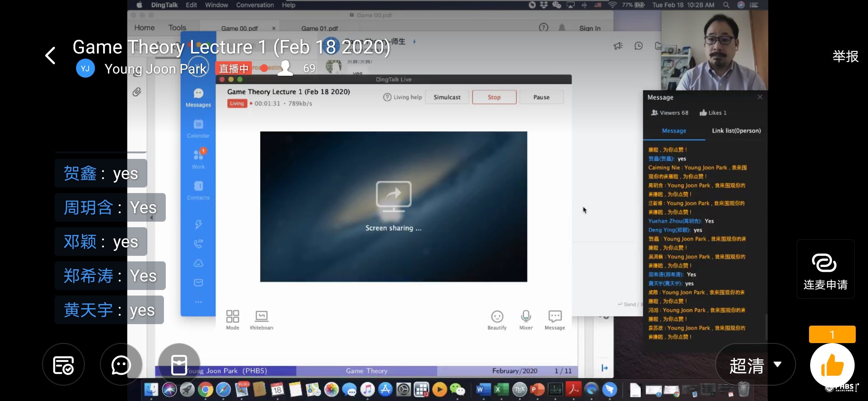Click the Pause button
The width and height of the screenshot is (868, 401).
pyautogui.click(x=541, y=97)
